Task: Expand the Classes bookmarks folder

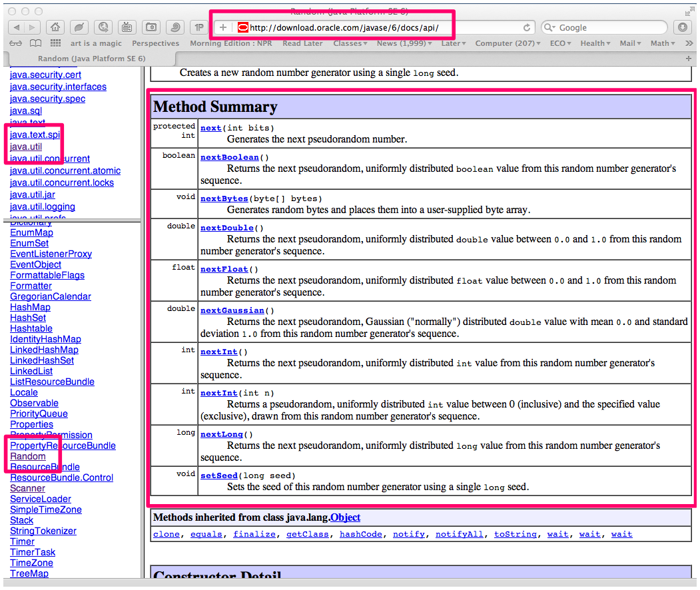Action: pos(350,43)
